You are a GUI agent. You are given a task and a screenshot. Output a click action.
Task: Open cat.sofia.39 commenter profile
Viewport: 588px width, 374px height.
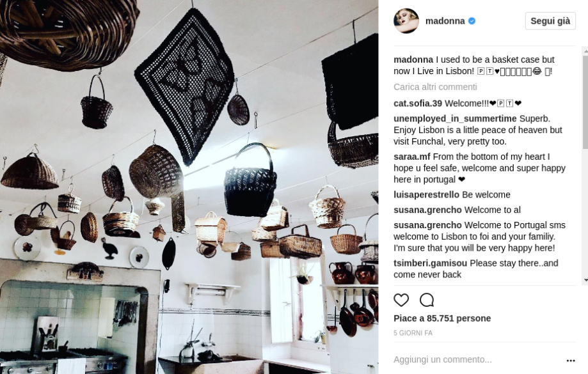[x=418, y=104]
